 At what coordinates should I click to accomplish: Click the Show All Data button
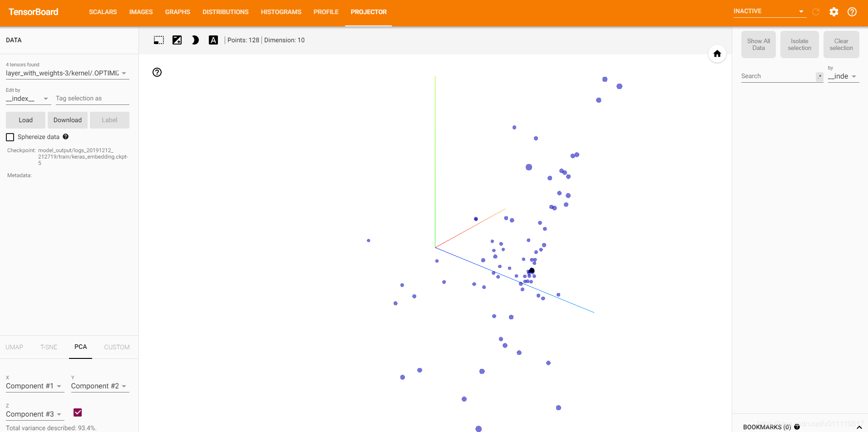pos(759,45)
